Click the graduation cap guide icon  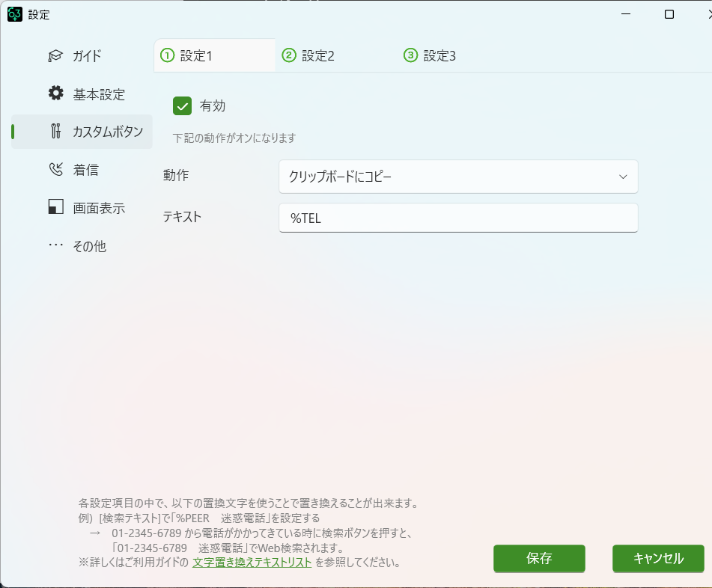[55, 56]
